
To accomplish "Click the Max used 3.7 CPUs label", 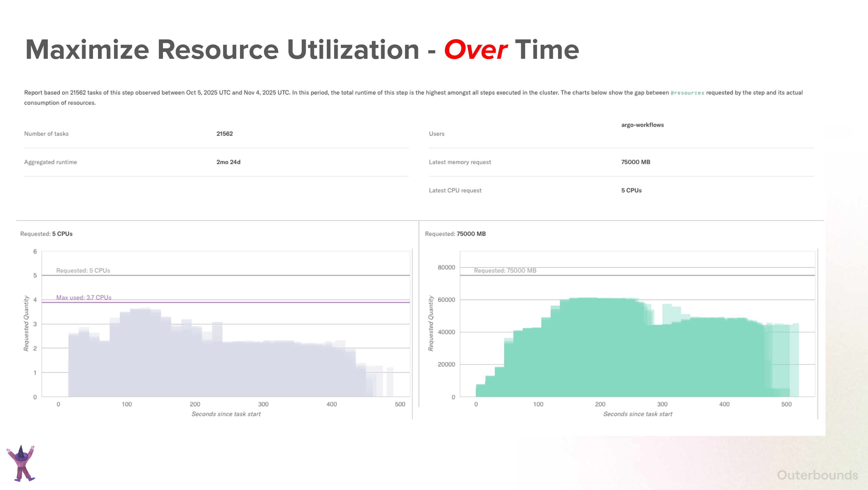I will (84, 297).
